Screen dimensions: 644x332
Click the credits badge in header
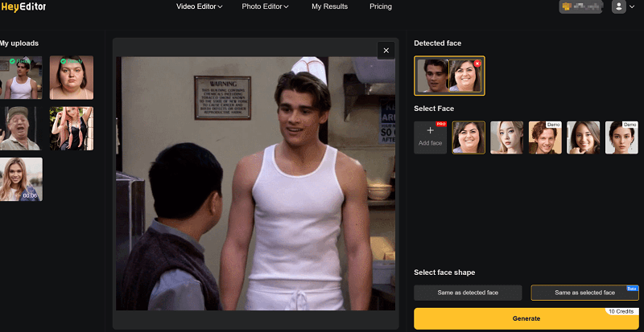(581, 6)
